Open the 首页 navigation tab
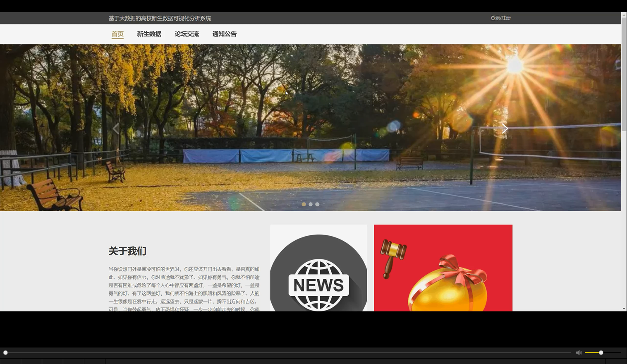 (117, 34)
